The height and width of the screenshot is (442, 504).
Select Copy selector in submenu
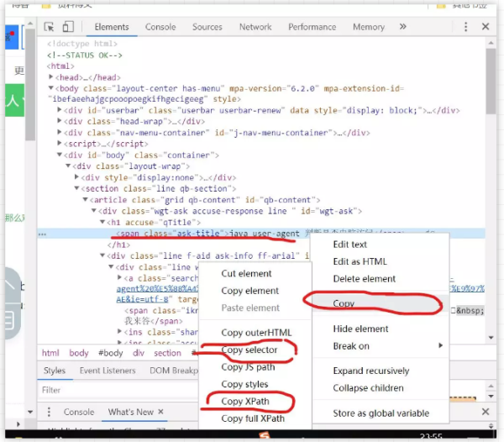point(249,350)
